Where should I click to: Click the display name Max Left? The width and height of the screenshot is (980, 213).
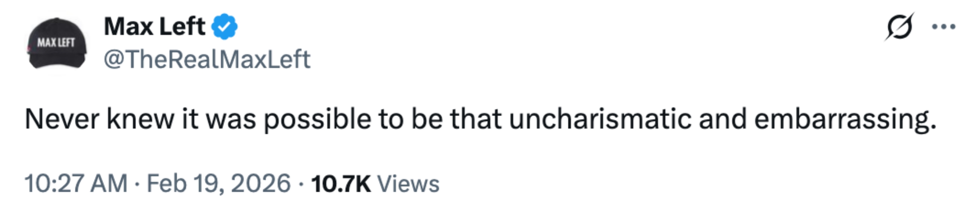pyautogui.click(x=154, y=27)
